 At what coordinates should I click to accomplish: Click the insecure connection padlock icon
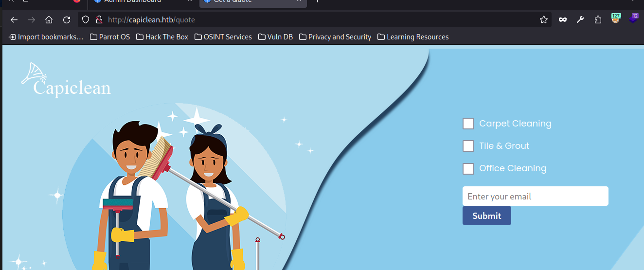pos(99,20)
